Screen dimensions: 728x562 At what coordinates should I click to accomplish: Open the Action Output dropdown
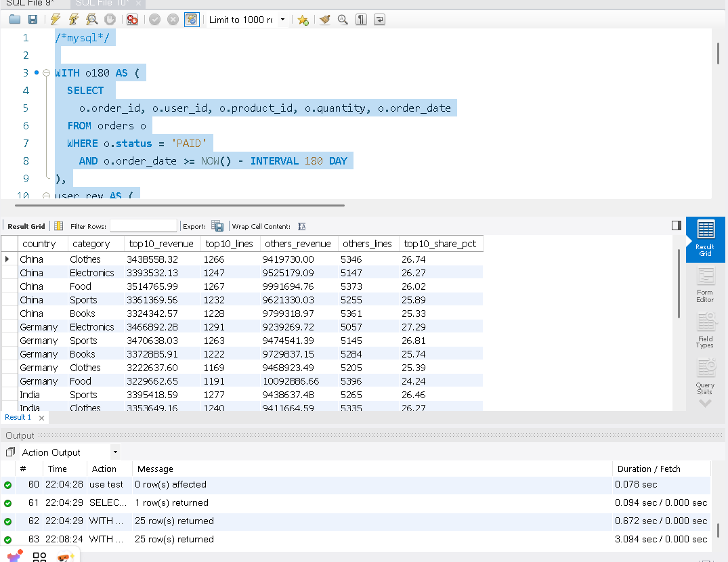(115, 452)
